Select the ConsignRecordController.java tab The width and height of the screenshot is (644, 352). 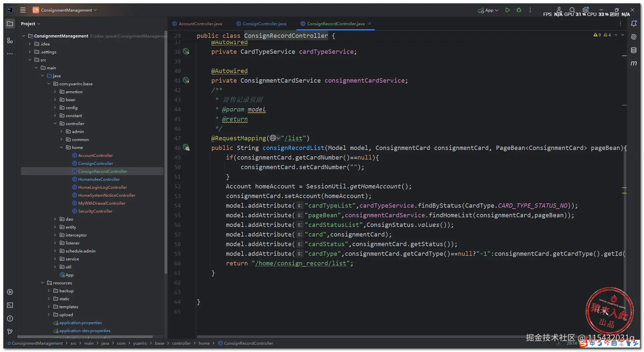[x=335, y=24]
